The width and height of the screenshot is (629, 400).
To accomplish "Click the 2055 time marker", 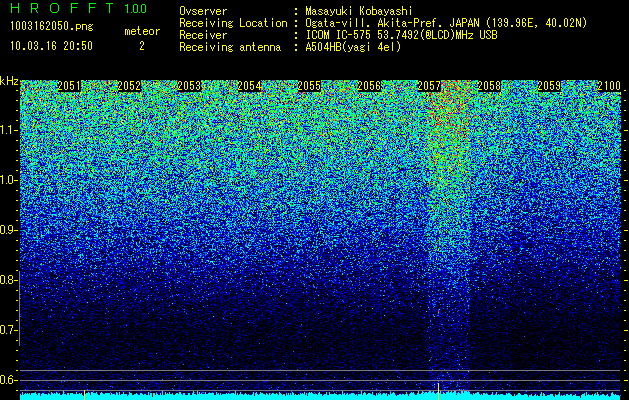I will pos(309,86).
